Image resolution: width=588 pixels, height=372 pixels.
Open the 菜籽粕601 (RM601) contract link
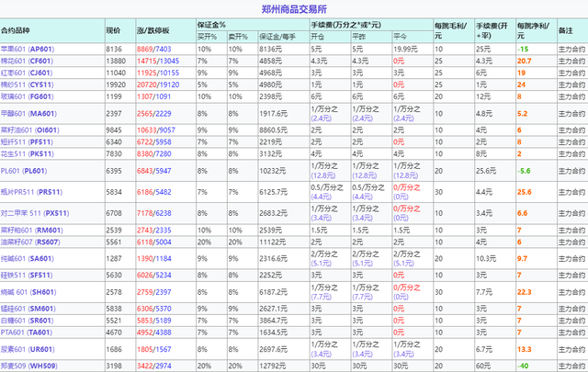pos(30,231)
